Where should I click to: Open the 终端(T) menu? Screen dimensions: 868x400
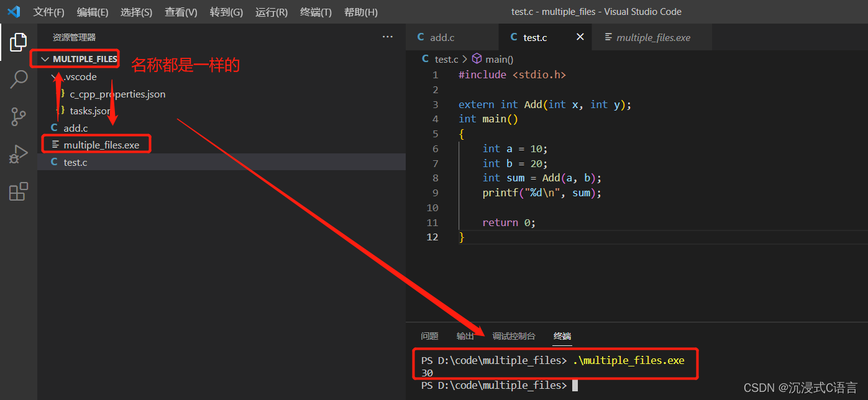click(x=316, y=12)
